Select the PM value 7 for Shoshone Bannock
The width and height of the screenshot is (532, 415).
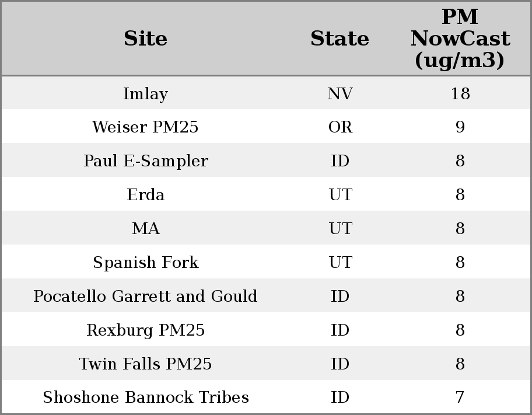460,397
